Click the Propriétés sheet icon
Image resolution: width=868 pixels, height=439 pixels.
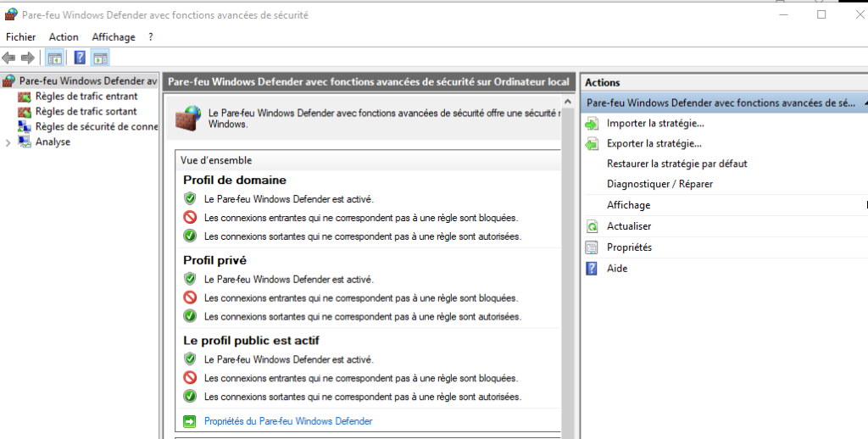592,247
